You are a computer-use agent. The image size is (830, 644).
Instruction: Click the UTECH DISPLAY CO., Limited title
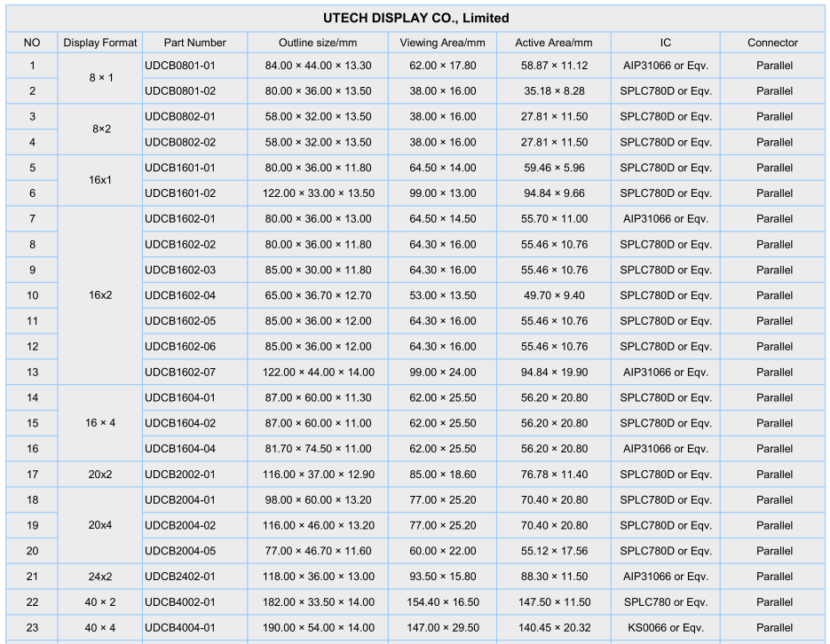pyautogui.click(x=415, y=18)
